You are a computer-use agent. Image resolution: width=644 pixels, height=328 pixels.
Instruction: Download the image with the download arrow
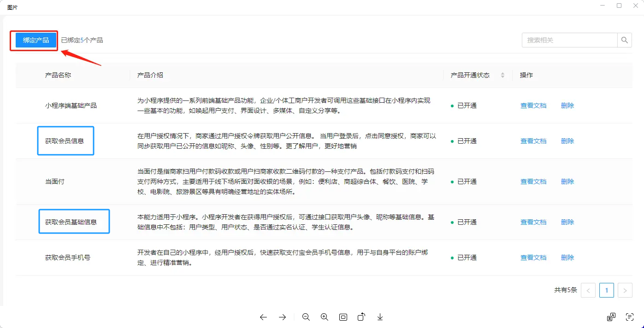point(380,317)
